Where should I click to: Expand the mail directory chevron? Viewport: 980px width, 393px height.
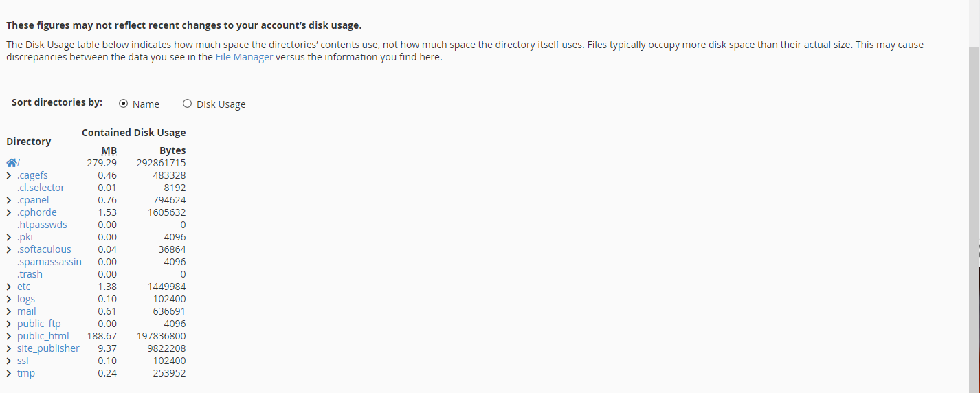tap(9, 311)
